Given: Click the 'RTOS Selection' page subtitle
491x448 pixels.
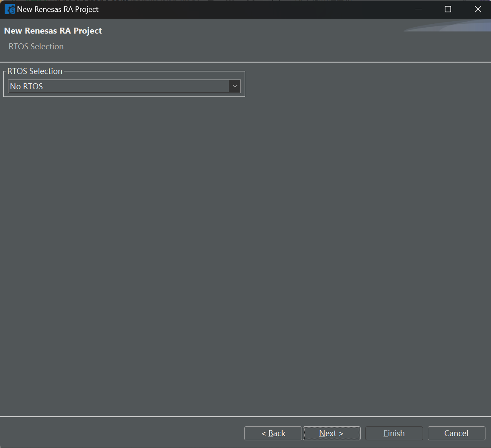Looking at the screenshot, I should point(36,46).
